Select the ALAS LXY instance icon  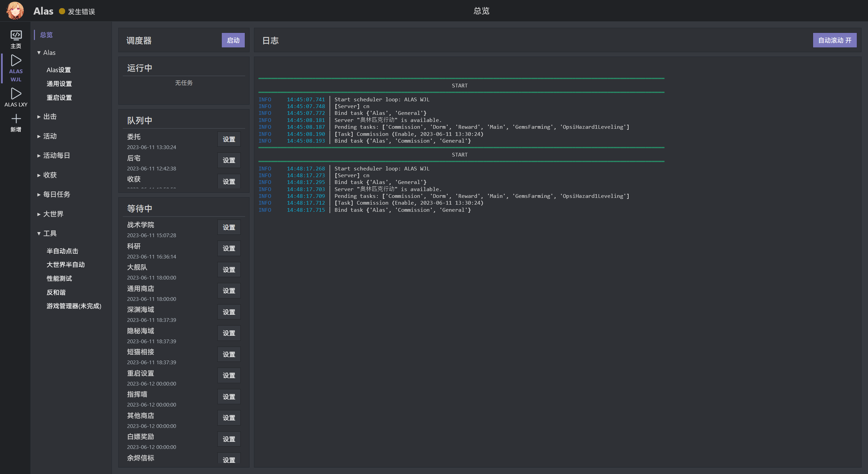coord(16,97)
